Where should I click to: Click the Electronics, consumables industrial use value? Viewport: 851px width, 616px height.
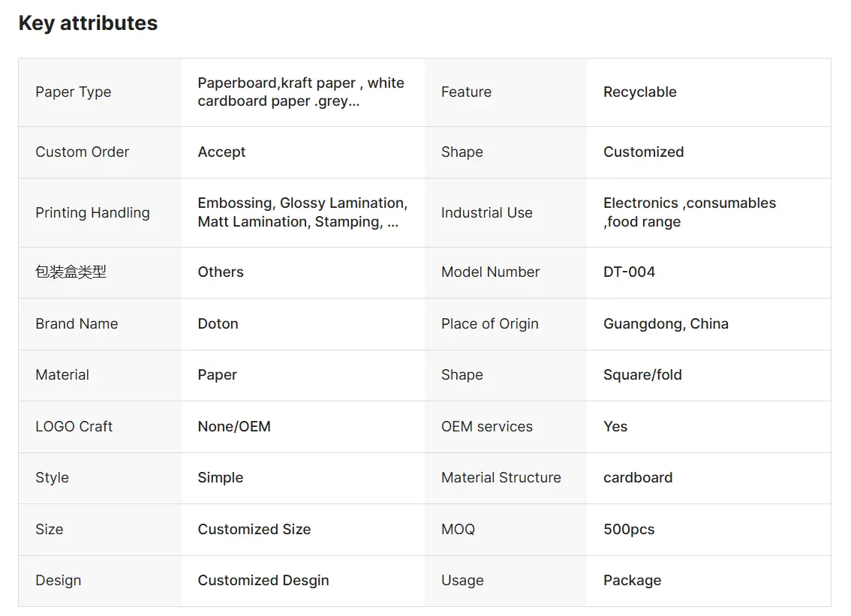pos(689,212)
